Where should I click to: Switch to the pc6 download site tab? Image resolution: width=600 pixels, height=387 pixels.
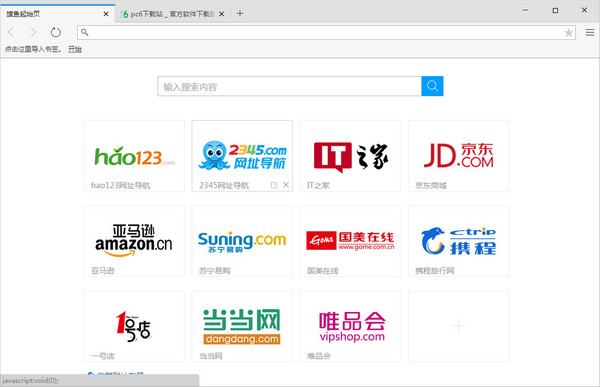click(x=168, y=14)
